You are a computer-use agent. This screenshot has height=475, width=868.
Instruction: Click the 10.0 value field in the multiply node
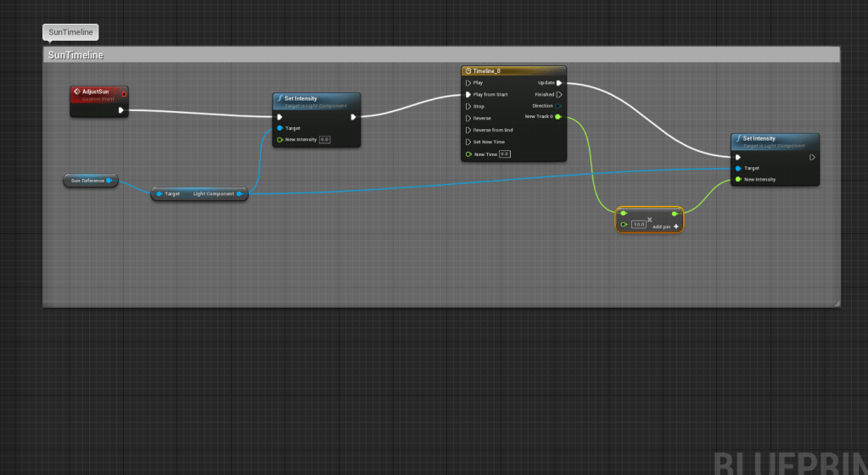pyautogui.click(x=638, y=225)
